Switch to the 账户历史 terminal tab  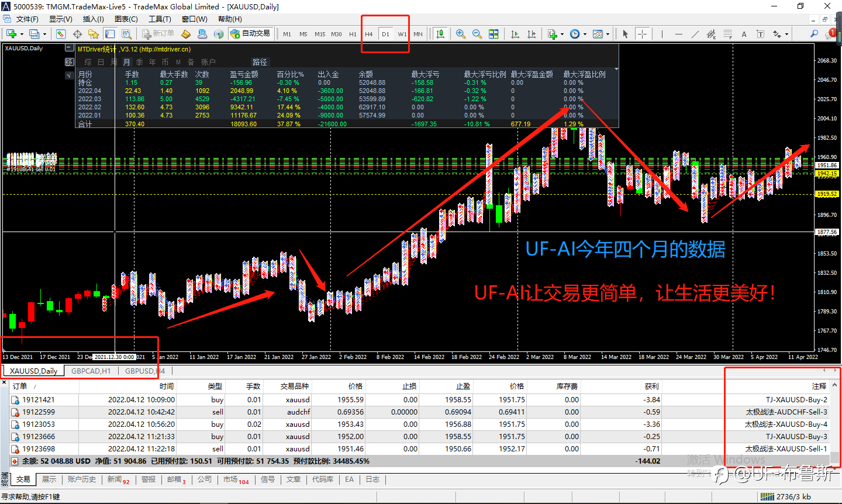tap(81, 479)
